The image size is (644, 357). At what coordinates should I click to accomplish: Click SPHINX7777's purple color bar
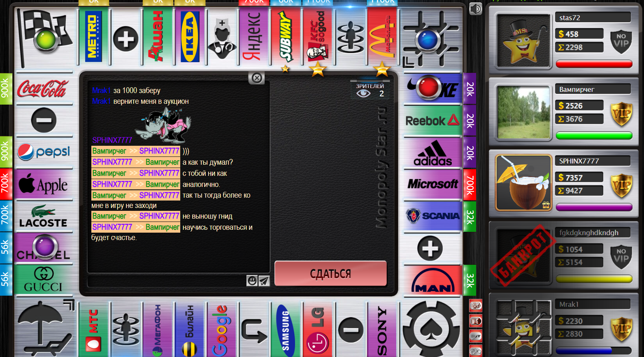coord(594,207)
